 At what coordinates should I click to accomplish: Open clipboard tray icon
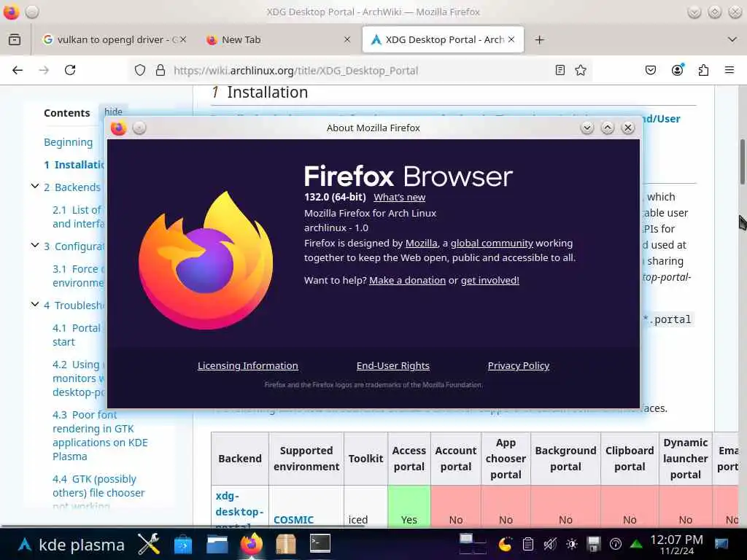[527, 544]
